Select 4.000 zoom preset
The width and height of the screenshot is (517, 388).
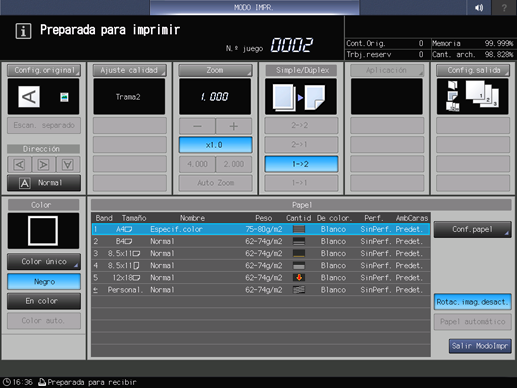pyautogui.click(x=197, y=164)
